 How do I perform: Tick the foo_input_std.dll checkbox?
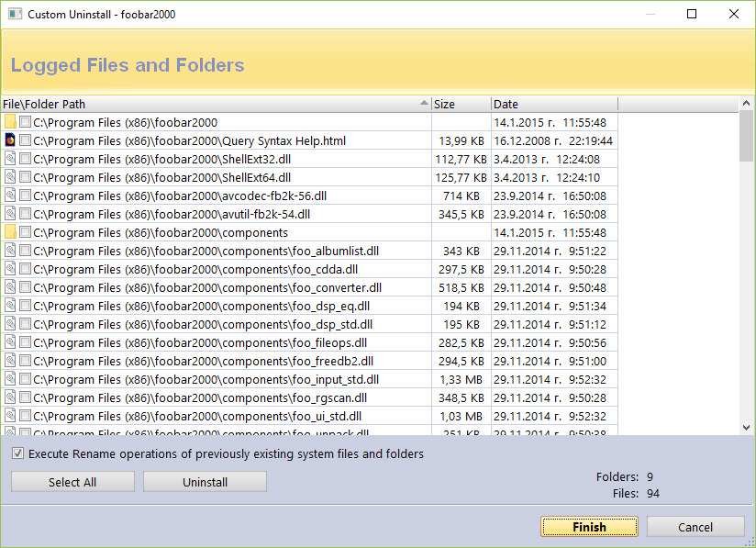point(26,379)
